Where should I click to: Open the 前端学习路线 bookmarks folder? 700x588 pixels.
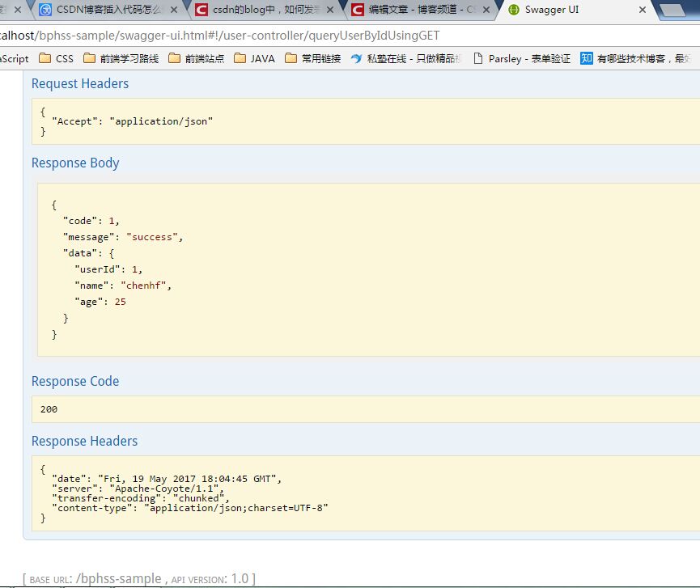(x=121, y=58)
